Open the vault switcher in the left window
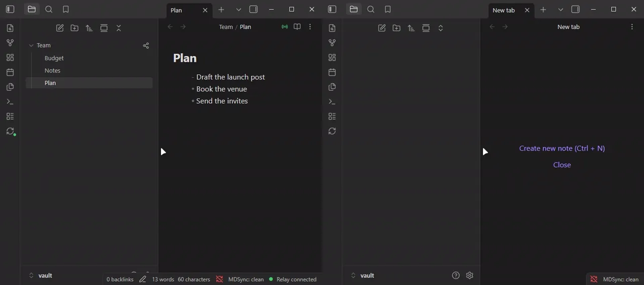The height and width of the screenshot is (285, 644). tap(40, 275)
